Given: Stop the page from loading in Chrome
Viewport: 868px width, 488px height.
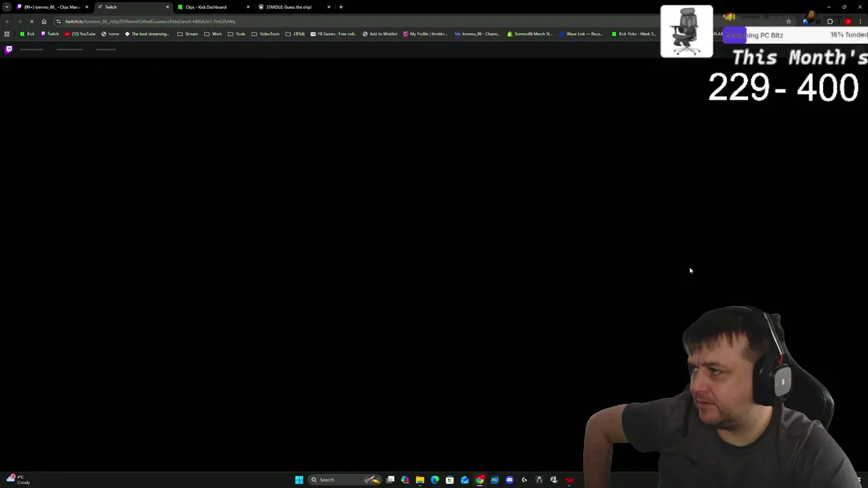Looking at the screenshot, I should click(x=32, y=21).
